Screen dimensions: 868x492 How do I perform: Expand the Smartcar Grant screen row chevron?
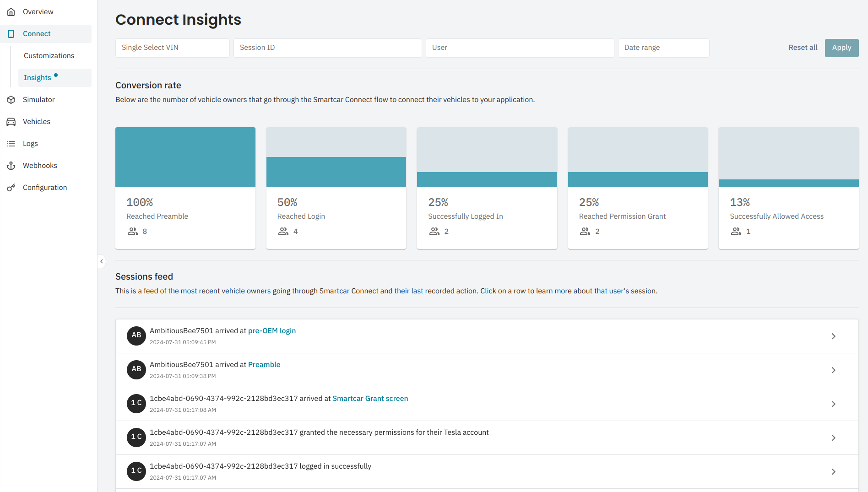tap(834, 404)
